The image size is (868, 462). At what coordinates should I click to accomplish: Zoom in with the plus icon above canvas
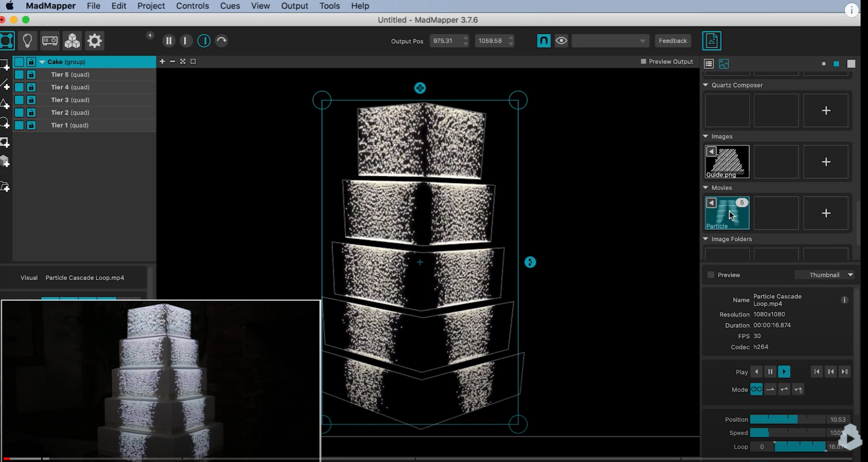pyautogui.click(x=162, y=61)
